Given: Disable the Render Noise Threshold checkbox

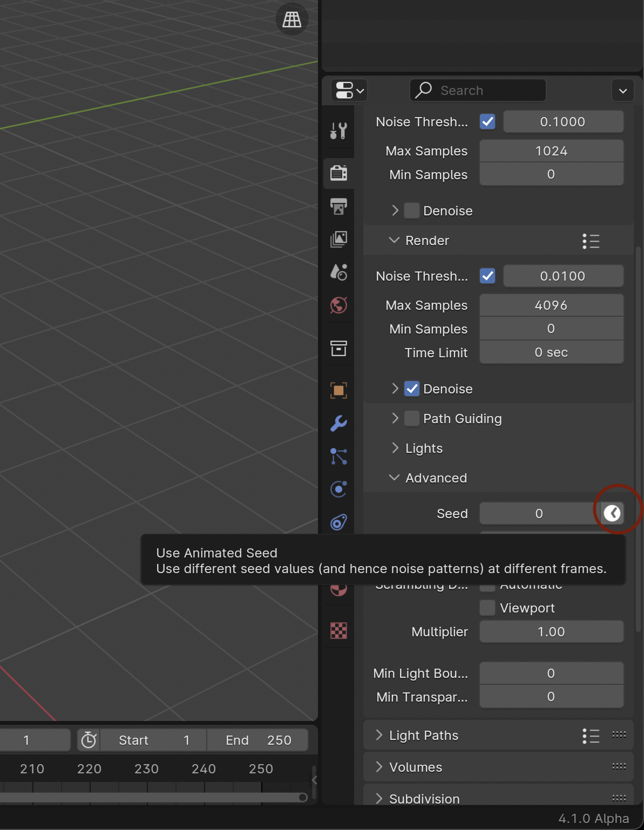Looking at the screenshot, I should pos(487,276).
